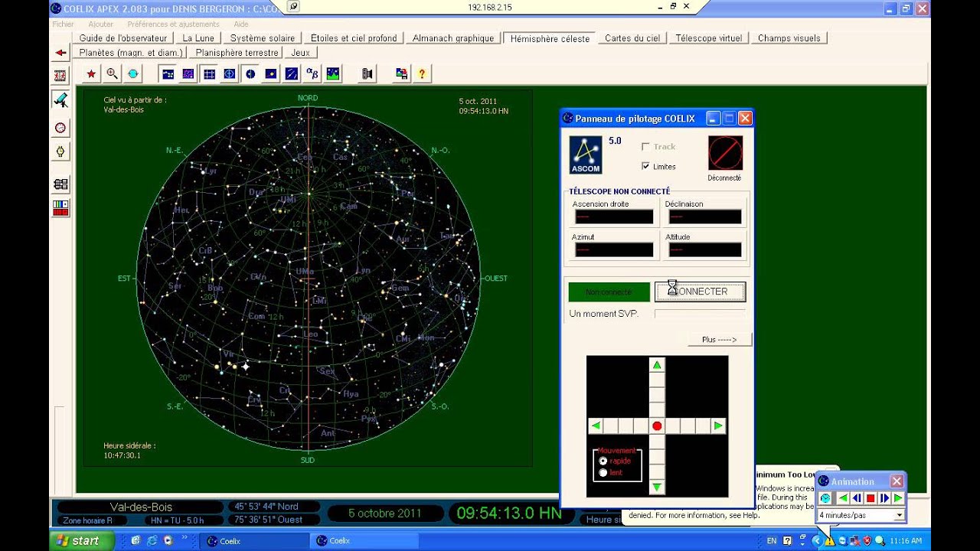Viewport: 980px width, 551px height.
Task: Slew telescope left with green arrow
Action: [596, 425]
